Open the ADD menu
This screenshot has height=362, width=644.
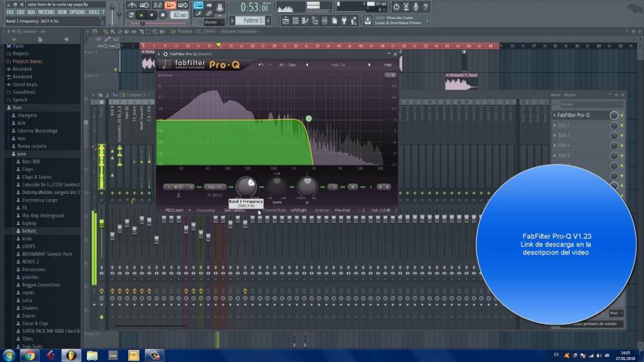(31, 12)
